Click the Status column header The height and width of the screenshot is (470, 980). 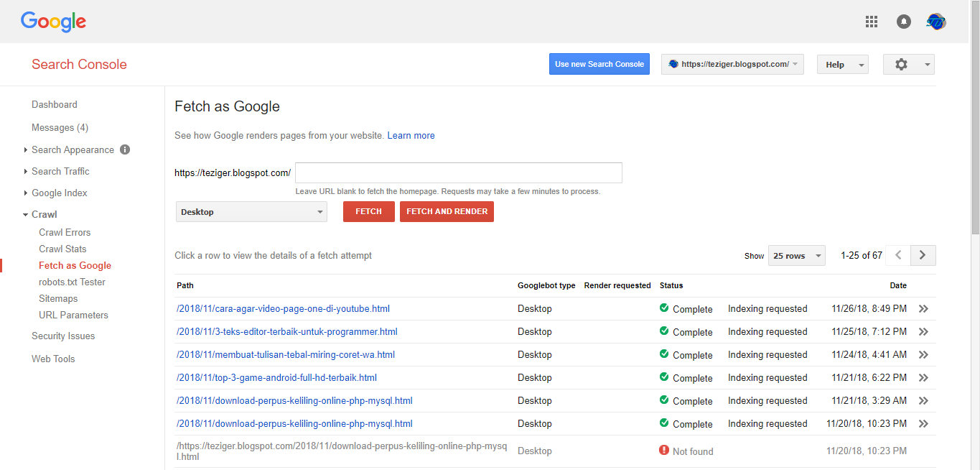671,286
